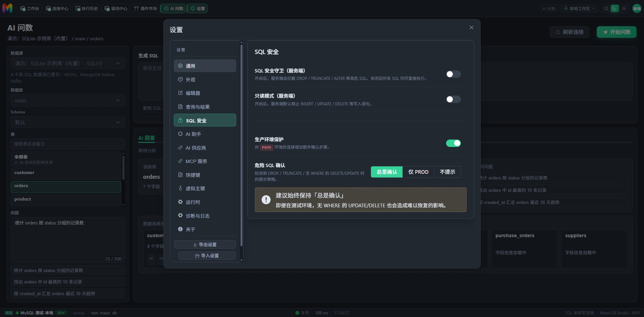Select customer table in list
This screenshot has width=644, height=317.
(66, 173)
